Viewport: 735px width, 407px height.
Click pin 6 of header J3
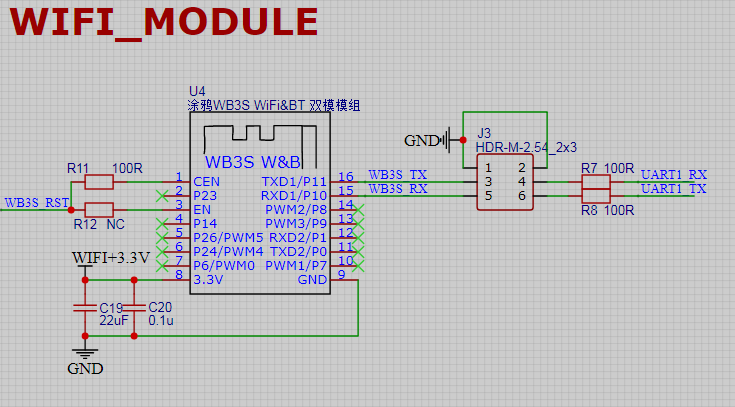(522, 196)
